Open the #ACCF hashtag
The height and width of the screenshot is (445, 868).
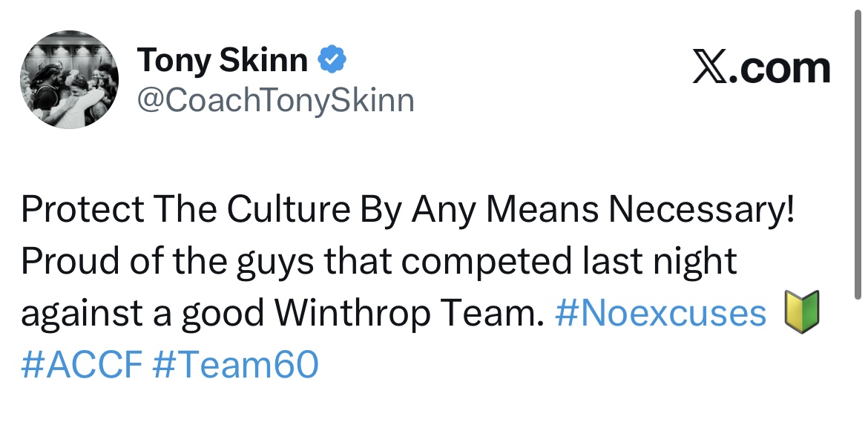tap(82, 365)
